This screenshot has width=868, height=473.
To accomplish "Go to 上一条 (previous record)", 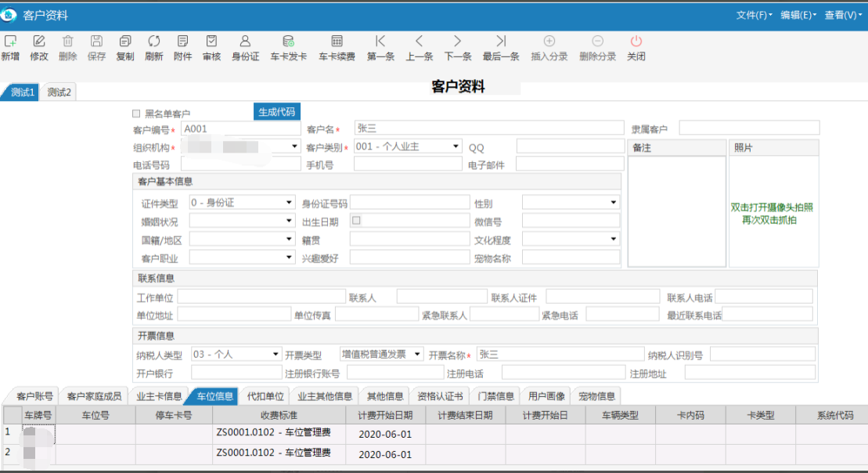I will pyautogui.click(x=419, y=42).
